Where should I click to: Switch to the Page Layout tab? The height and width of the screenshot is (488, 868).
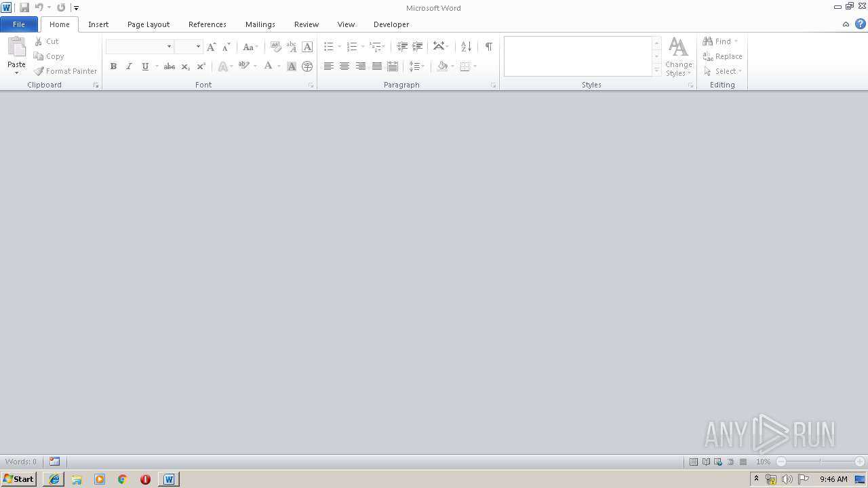click(149, 24)
